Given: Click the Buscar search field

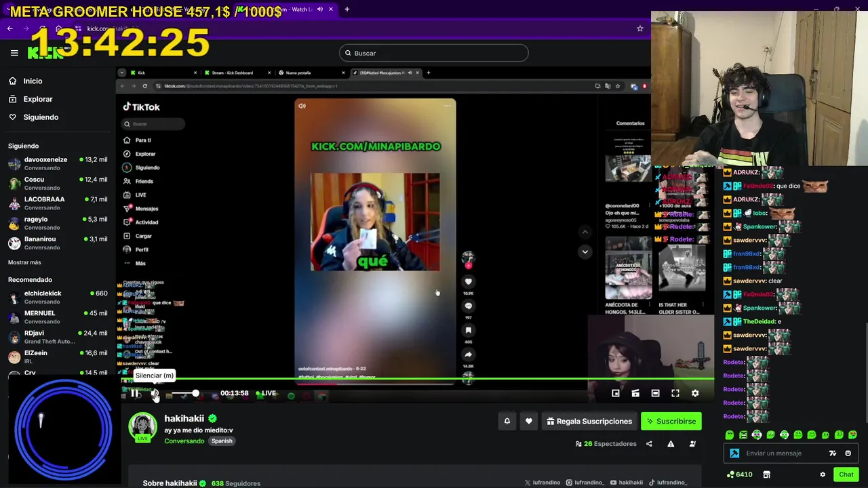Looking at the screenshot, I should click(x=434, y=53).
